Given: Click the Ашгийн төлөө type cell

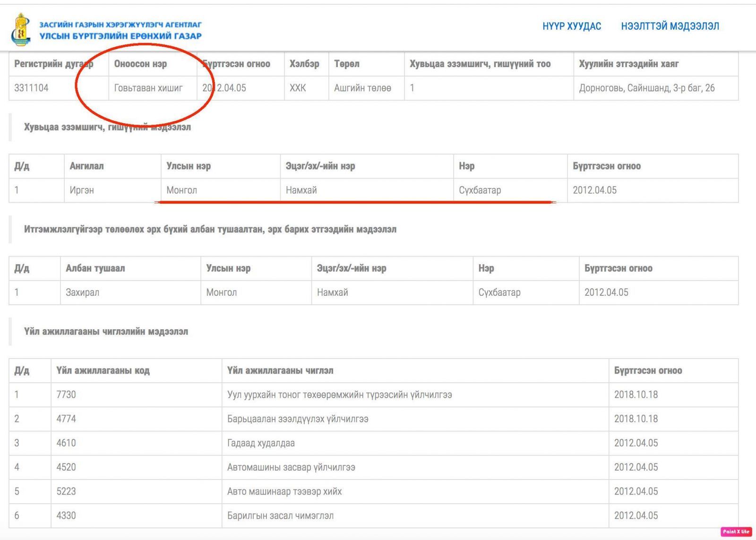Looking at the screenshot, I should coord(362,88).
